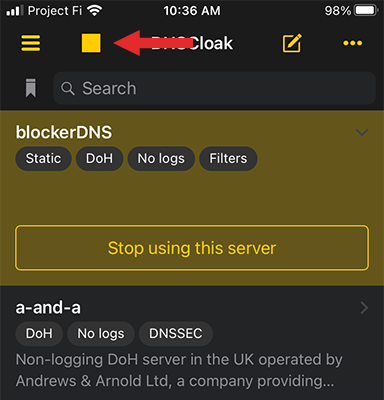Tap the a-and-a server description text
Image resolution: width=384 pixels, height=400 pixels.
pos(179,370)
